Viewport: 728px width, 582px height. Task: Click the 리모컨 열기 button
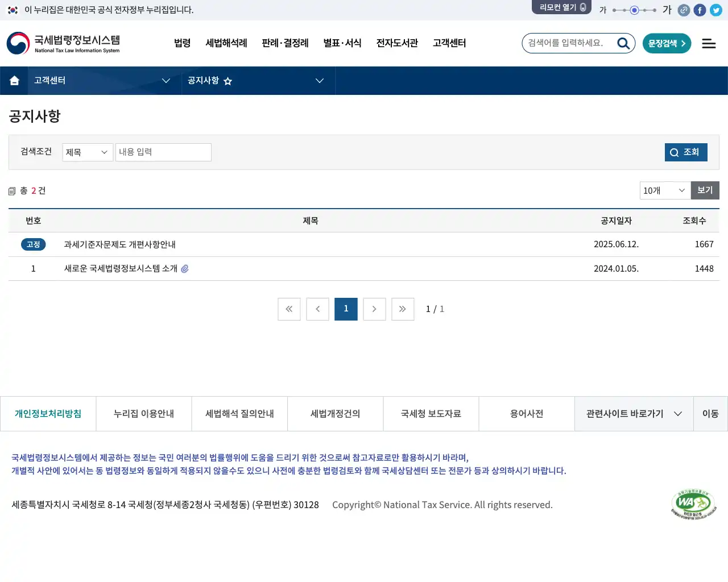coord(561,7)
